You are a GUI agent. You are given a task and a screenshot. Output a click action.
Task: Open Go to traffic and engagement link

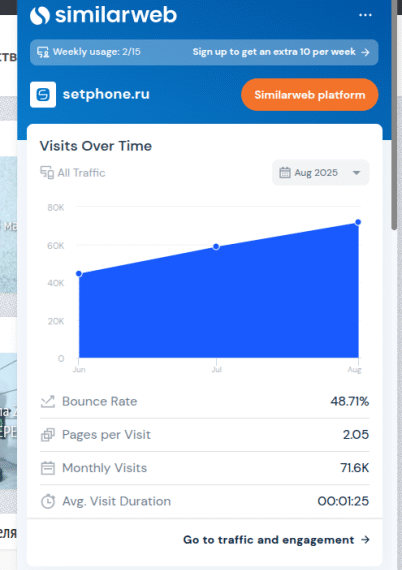276,540
